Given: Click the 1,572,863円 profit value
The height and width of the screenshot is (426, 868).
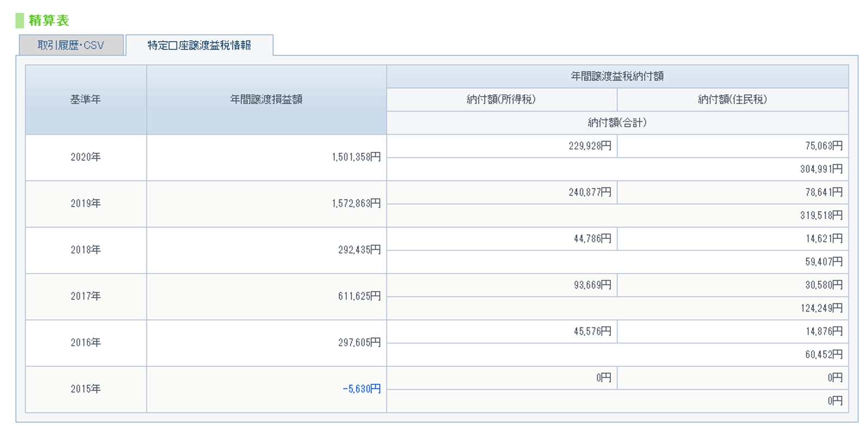Looking at the screenshot, I should pos(356,204).
